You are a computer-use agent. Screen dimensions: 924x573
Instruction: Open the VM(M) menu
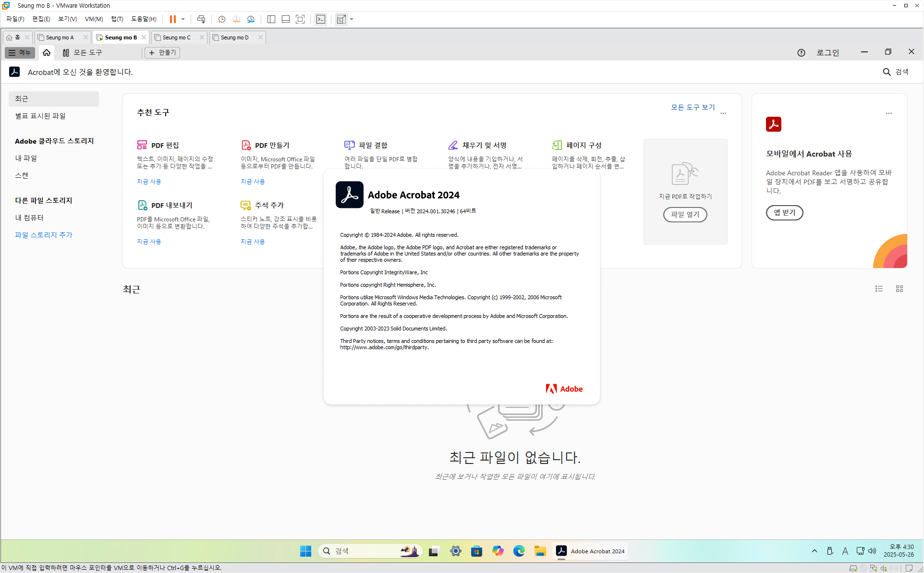[x=94, y=19]
